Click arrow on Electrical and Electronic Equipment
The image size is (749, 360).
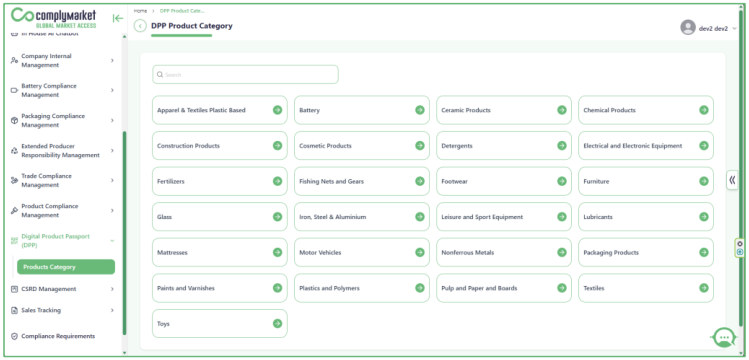click(704, 146)
